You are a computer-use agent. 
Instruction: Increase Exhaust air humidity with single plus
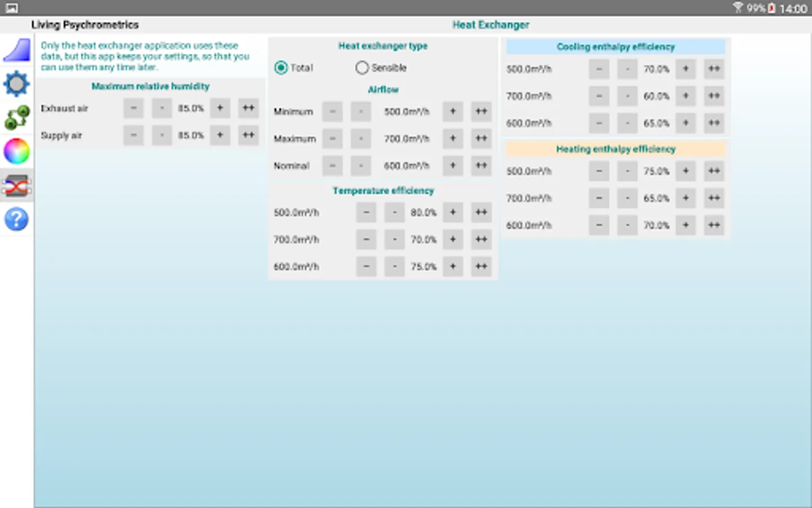pyautogui.click(x=220, y=108)
